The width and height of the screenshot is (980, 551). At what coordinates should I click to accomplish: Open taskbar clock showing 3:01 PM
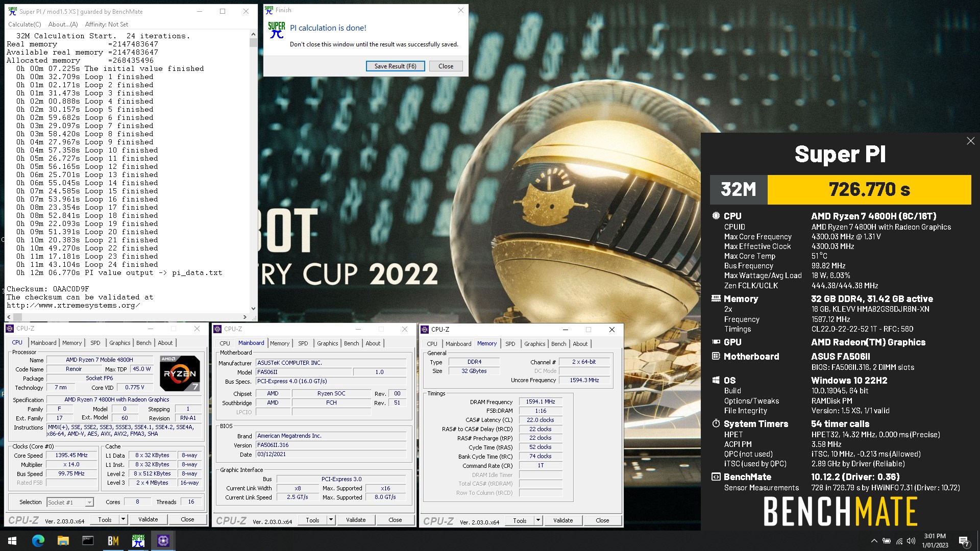click(935, 541)
